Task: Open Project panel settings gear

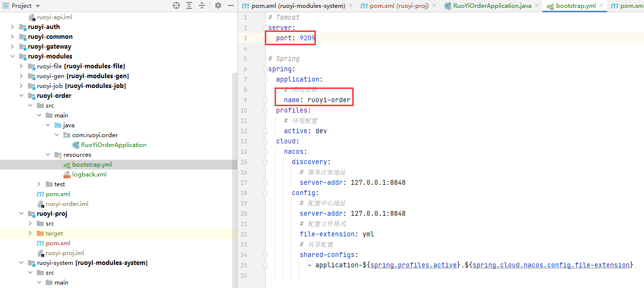Action: pos(219,5)
